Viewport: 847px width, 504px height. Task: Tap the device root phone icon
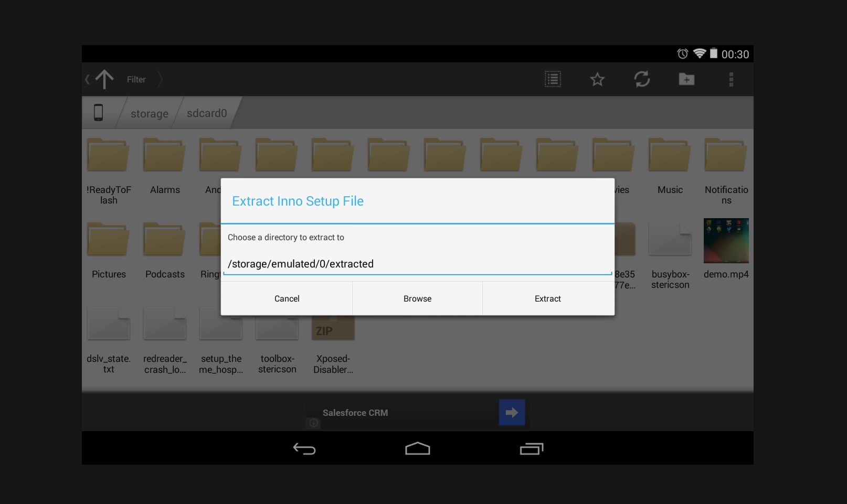pyautogui.click(x=99, y=112)
